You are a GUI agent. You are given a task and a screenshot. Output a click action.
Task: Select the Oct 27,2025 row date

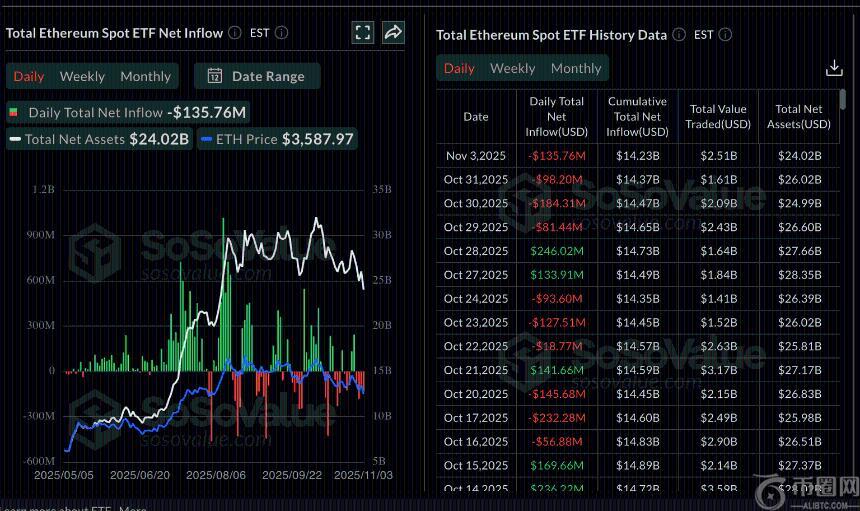click(x=476, y=275)
